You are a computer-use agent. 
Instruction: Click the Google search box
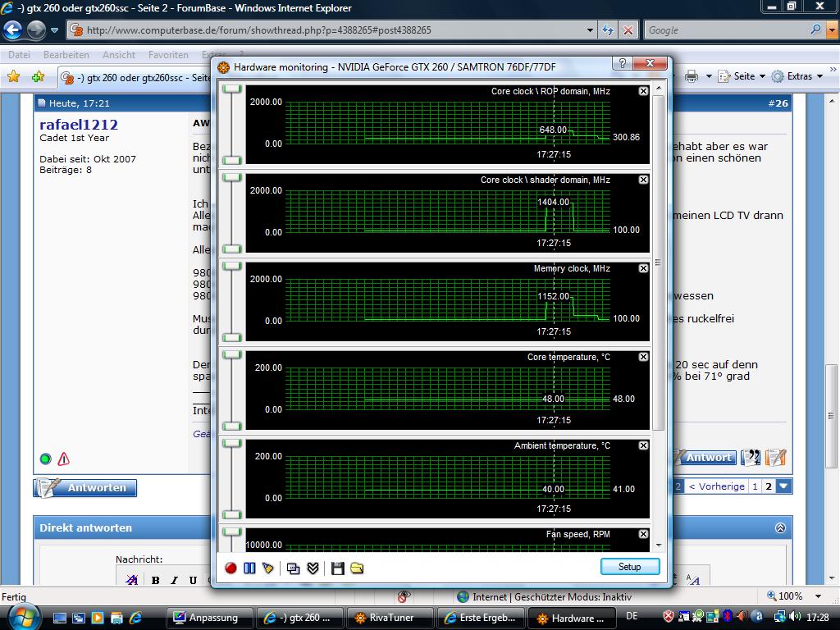pos(726,30)
